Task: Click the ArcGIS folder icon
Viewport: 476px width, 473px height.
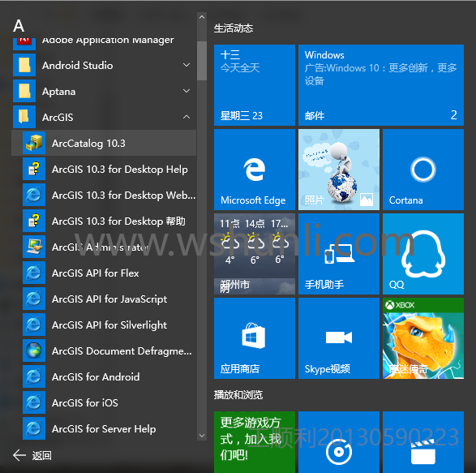Action: (24, 117)
